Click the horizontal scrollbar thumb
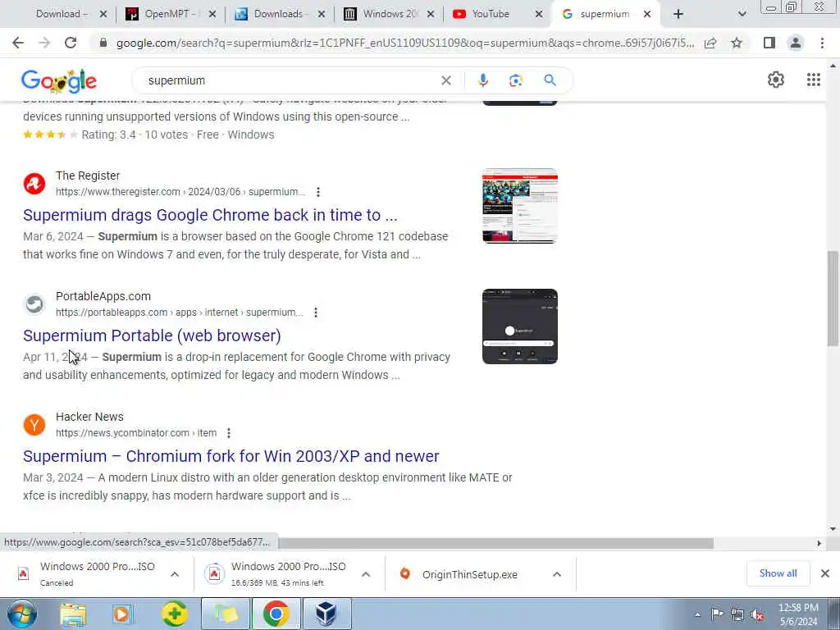840x630 pixels. (x=495, y=543)
